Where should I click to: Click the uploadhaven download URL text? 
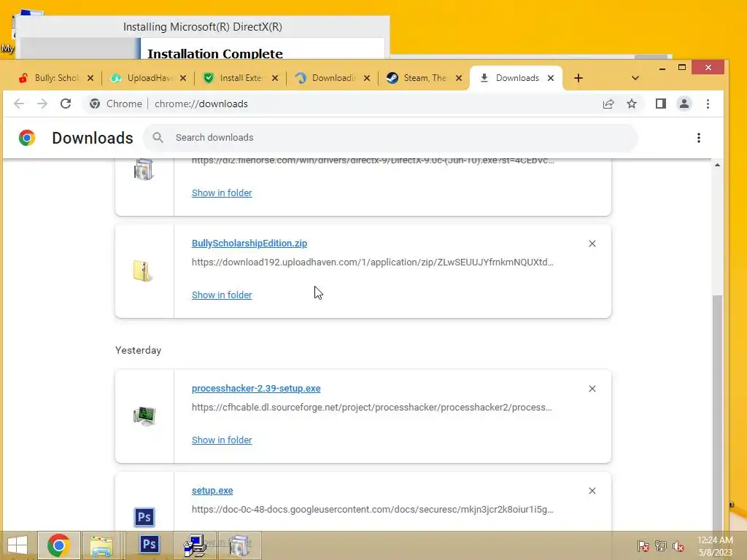click(373, 262)
